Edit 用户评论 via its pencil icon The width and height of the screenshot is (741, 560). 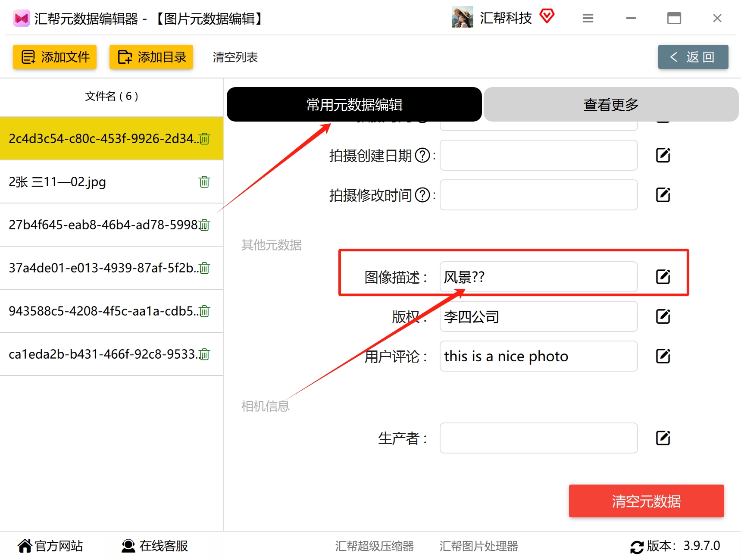click(663, 356)
